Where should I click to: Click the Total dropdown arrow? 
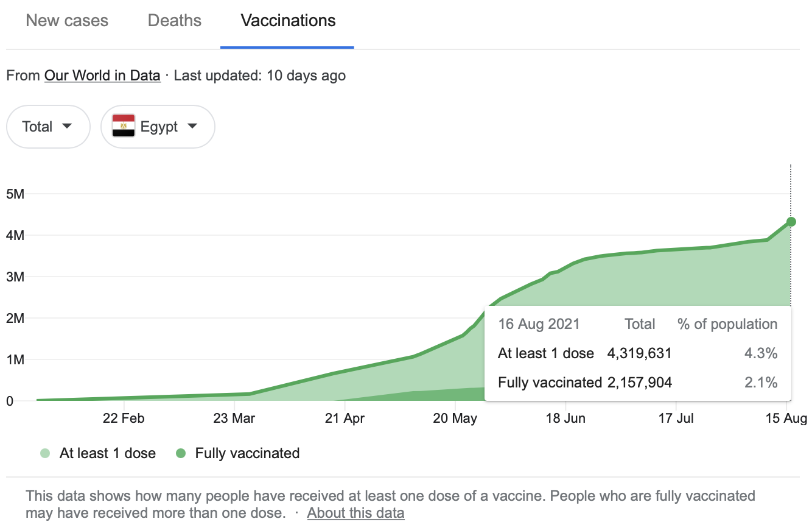tap(67, 127)
